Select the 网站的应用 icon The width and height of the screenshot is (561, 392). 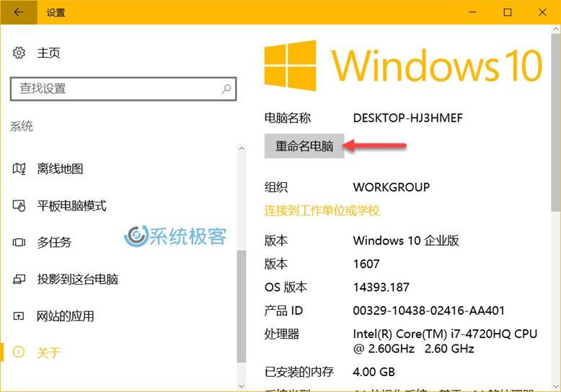pos(19,316)
